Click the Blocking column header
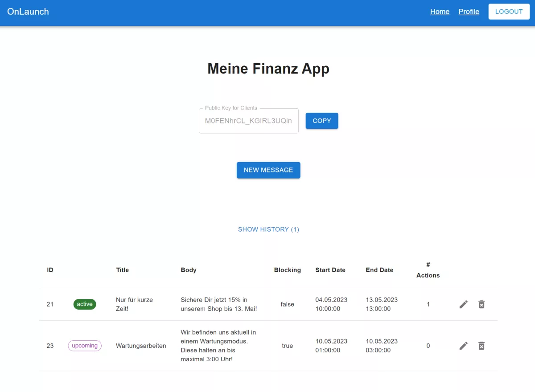535x392 pixels. tap(288, 270)
